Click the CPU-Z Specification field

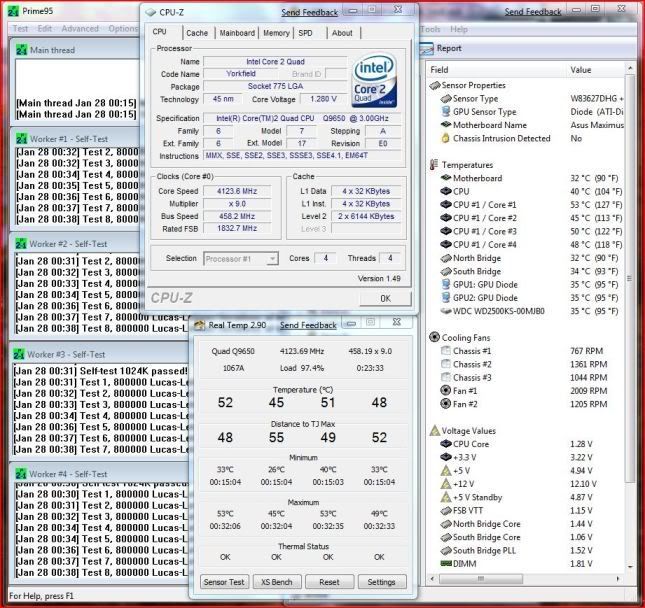[x=302, y=118]
